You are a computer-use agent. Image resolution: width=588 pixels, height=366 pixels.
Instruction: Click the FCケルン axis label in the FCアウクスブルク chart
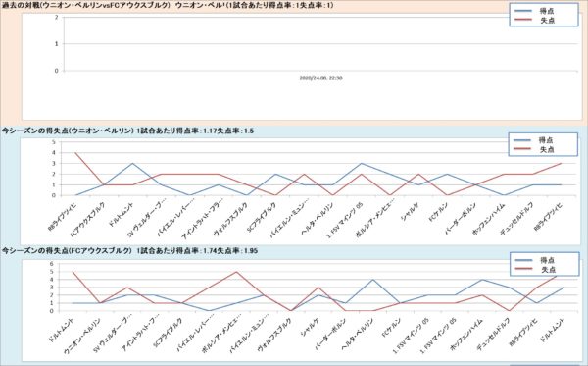pyautogui.click(x=391, y=329)
